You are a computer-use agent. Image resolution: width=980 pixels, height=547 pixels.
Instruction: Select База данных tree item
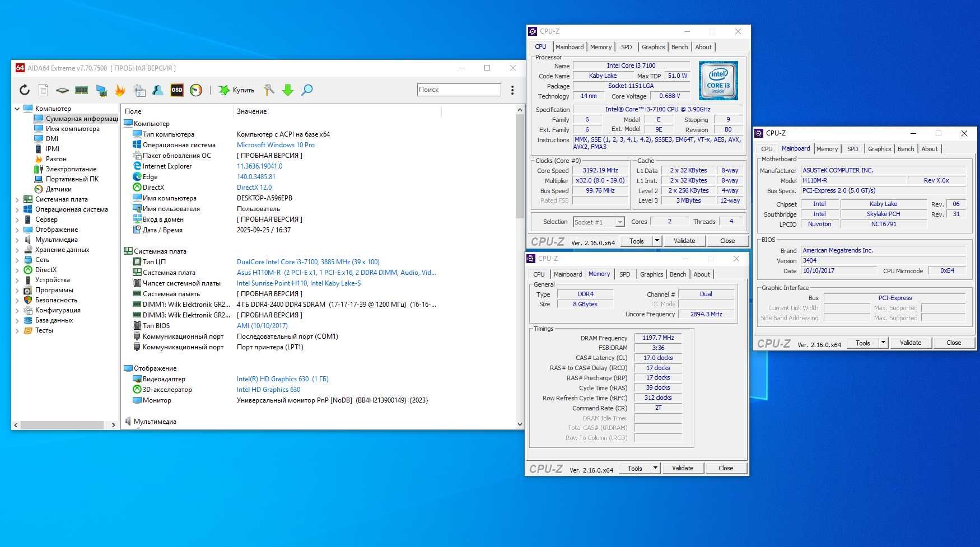tap(54, 320)
